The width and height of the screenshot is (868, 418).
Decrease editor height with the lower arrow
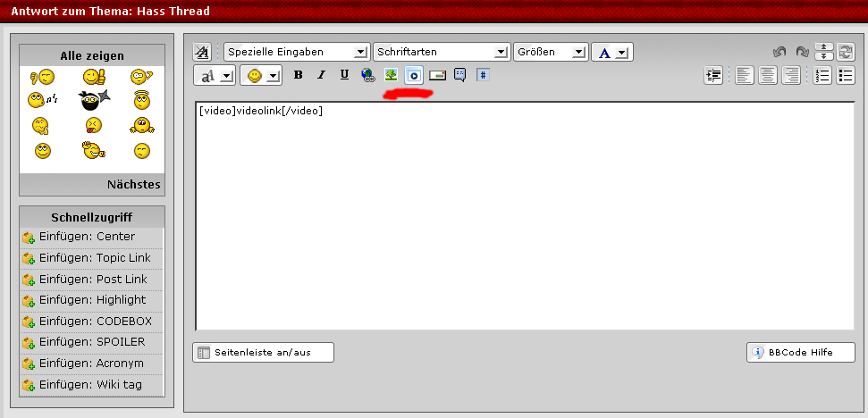pos(823,56)
